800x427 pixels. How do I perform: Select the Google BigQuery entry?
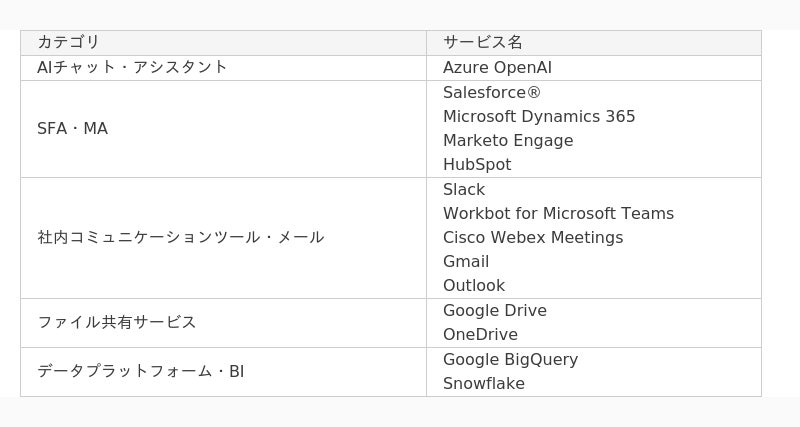(x=510, y=359)
